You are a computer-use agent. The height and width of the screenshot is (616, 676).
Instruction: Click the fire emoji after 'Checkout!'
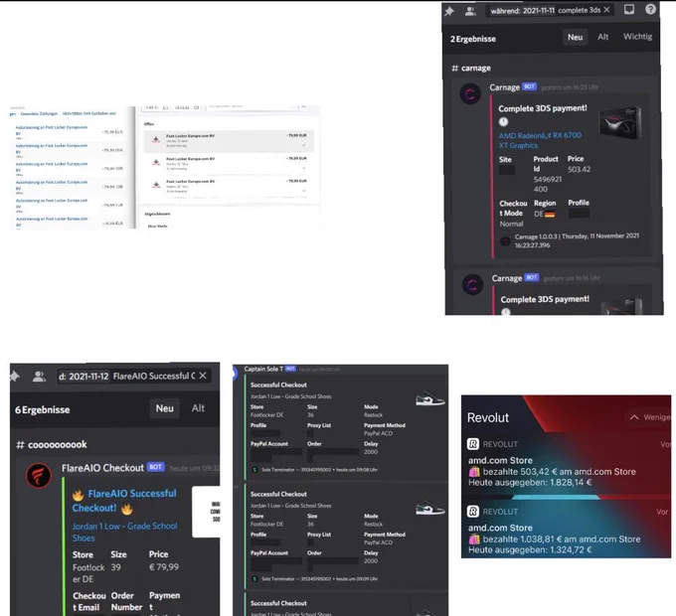click(127, 509)
